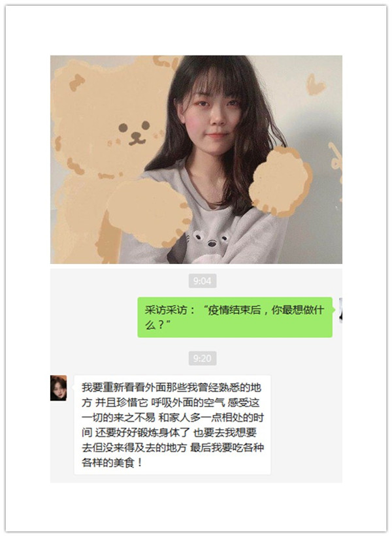Click the first line of the white reply message

171,387
